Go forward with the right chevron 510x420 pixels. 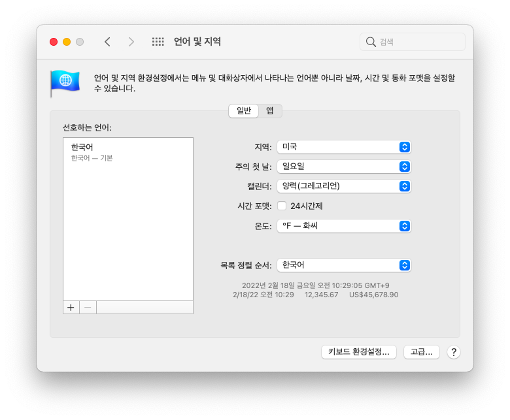131,42
